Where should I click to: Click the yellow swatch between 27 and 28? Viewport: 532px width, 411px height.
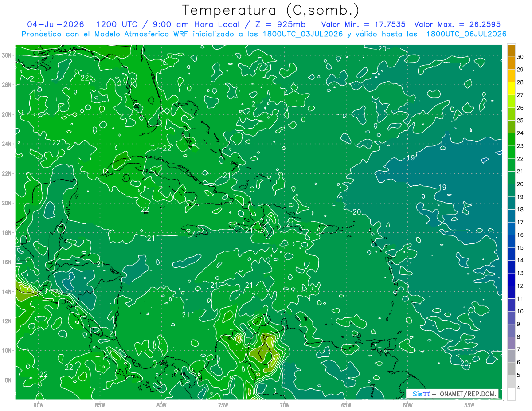511,89
